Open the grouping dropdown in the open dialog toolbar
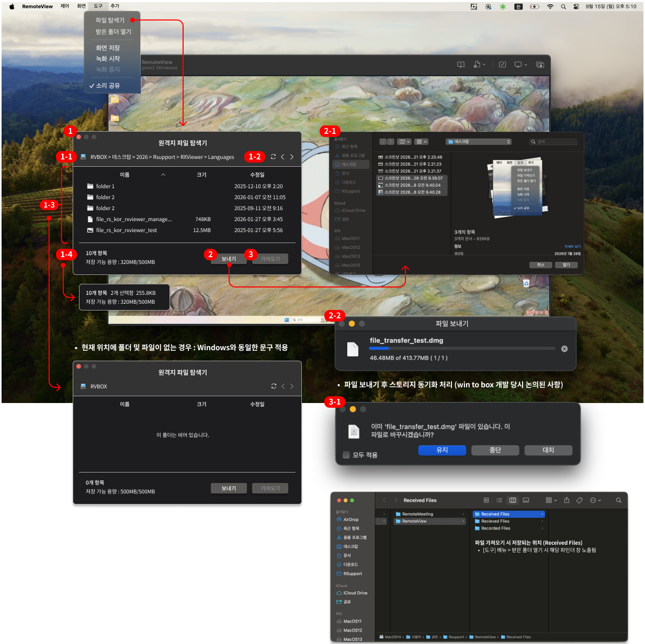 click(x=421, y=142)
